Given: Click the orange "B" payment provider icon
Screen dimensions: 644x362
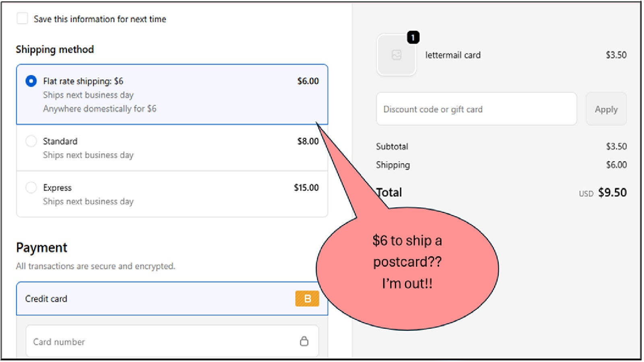Looking at the screenshot, I should point(308,299).
